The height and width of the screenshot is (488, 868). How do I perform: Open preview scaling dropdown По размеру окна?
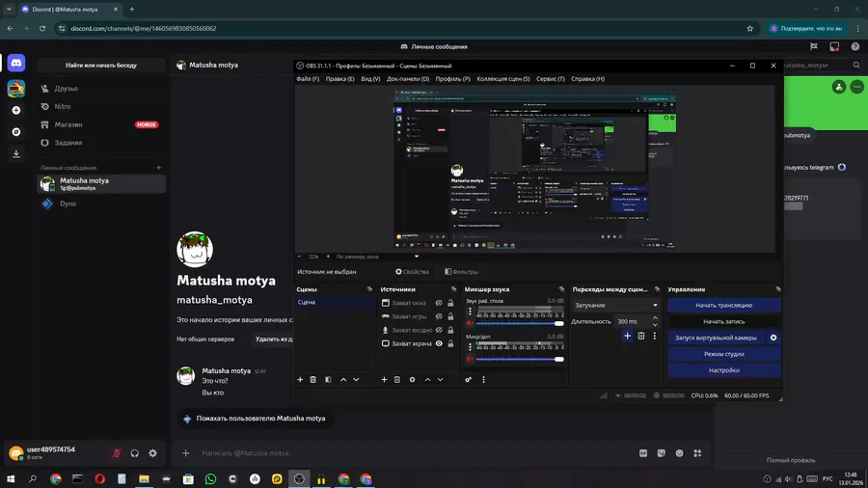(x=377, y=257)
